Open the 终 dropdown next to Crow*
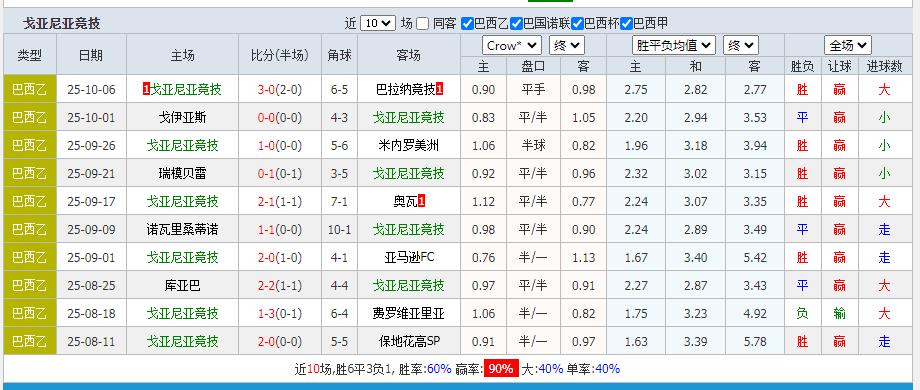920x390 pixels. tap(566, 45)
